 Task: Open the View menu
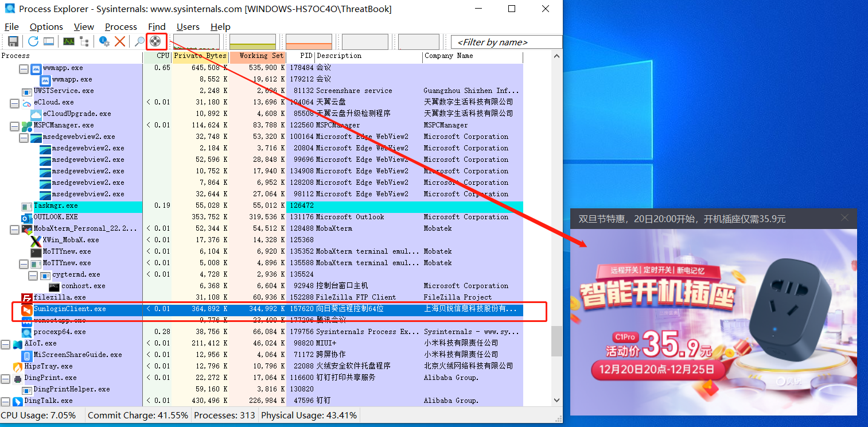[x=84, y=26]
